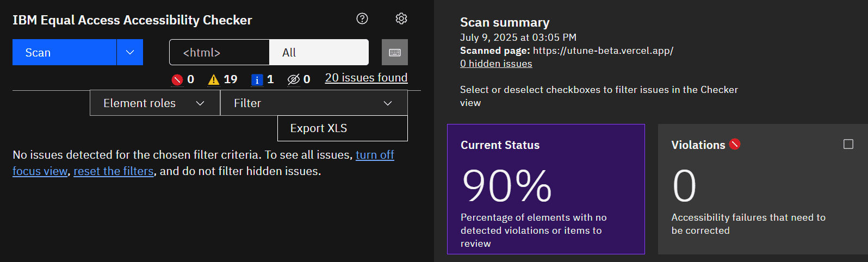This screenshot has width=868, height=262.
Task: Open the Element roles dropdown
Action: click(x=154, y=103)
